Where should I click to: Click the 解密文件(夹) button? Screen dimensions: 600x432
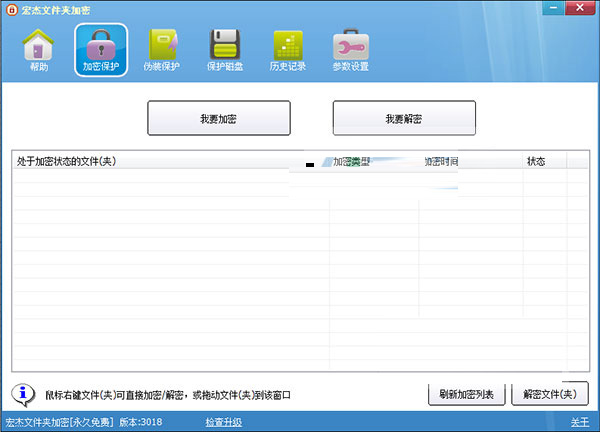coord(550,394)
